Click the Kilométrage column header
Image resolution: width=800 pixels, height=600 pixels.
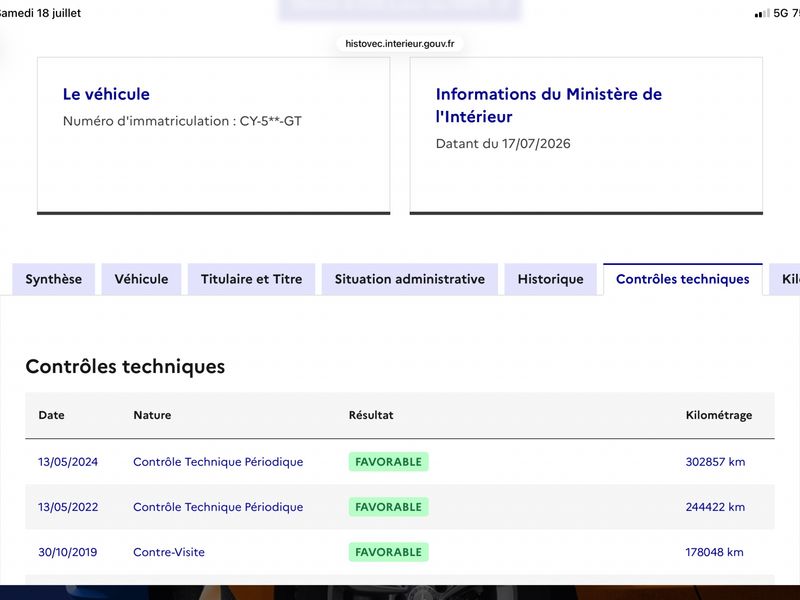point(719,415)
